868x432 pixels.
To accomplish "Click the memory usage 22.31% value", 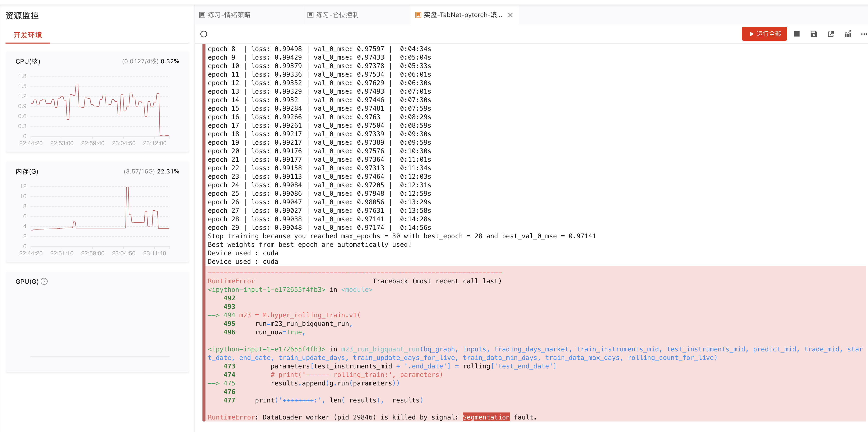I will click(x=168, y=171).
